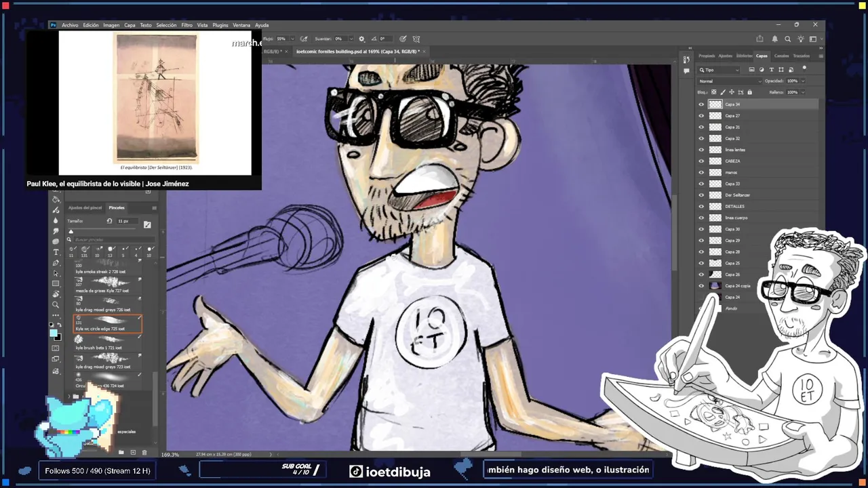Click the share/export icon in top bar

(x=759, y=39)
